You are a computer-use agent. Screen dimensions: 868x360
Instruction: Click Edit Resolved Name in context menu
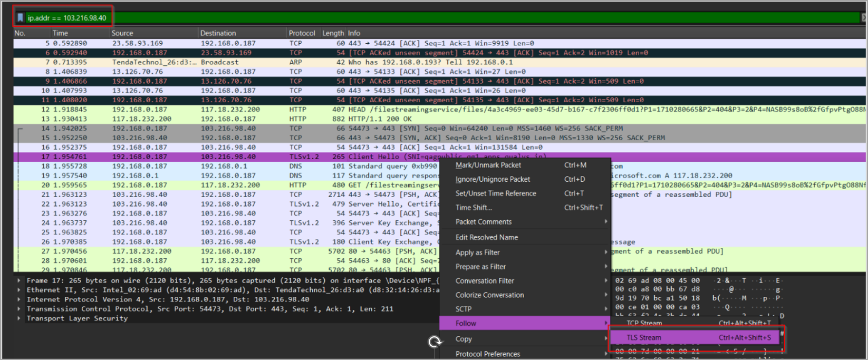486,237
